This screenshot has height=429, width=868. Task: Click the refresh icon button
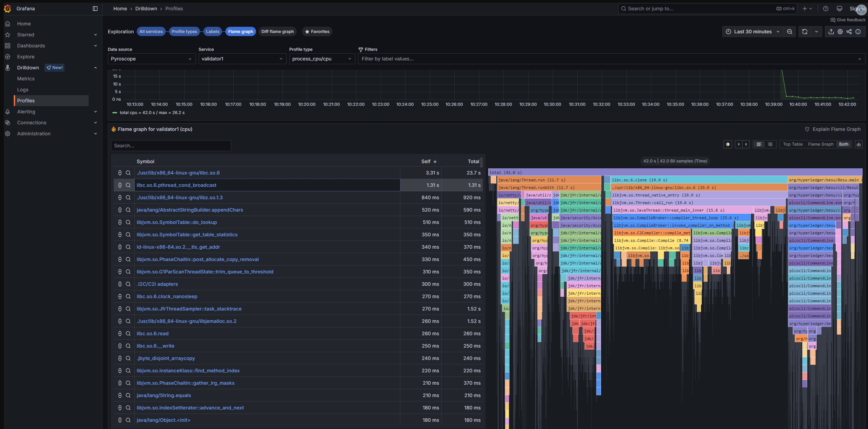click(x=805, y=32)
